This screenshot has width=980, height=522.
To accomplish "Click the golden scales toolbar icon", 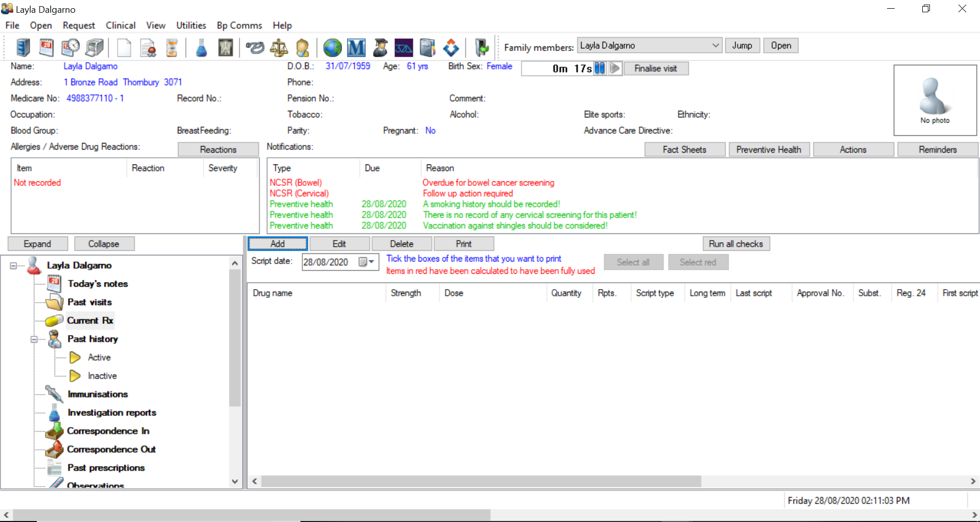I will (x=278, y=48).
